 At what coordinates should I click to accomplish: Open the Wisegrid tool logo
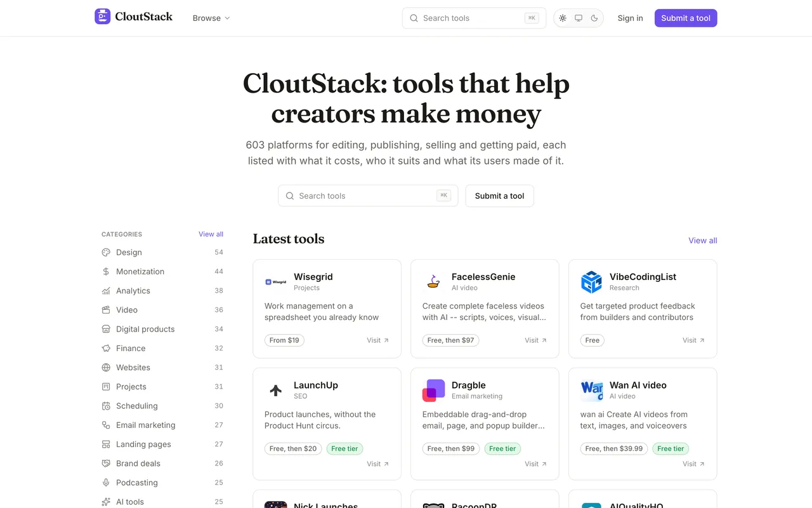click(x=275, y=282)
